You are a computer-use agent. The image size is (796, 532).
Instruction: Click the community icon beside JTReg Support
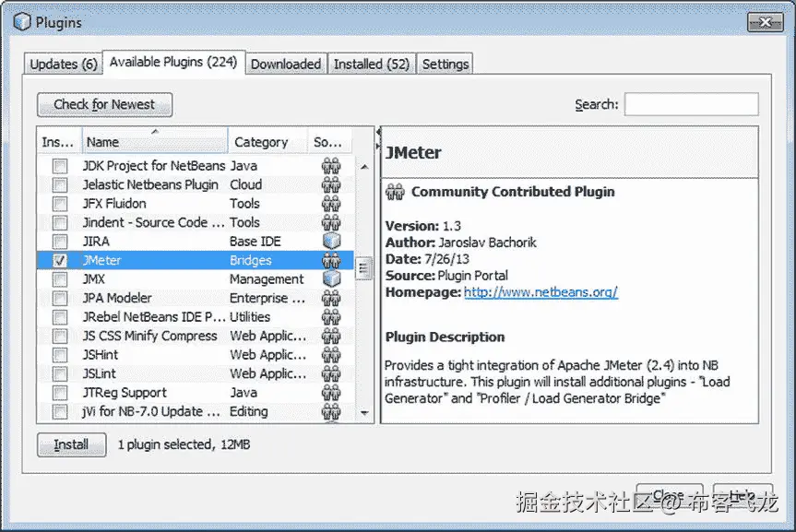pos(331,392)
